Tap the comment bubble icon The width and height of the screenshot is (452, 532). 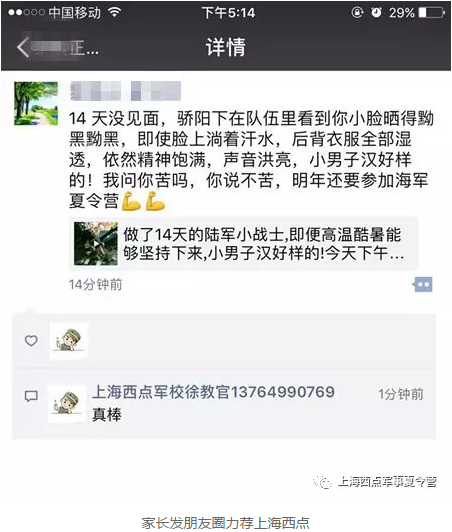point(31,396)
